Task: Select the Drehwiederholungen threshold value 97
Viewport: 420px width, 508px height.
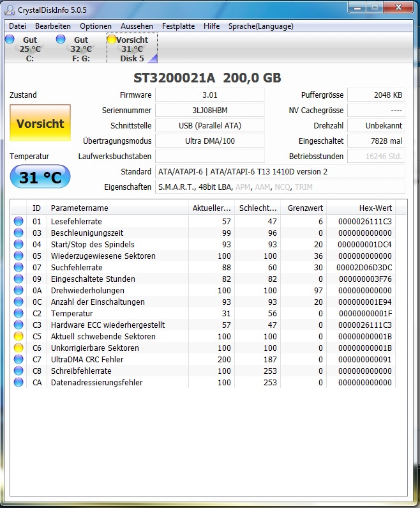Action: click(x=319, y=290)
